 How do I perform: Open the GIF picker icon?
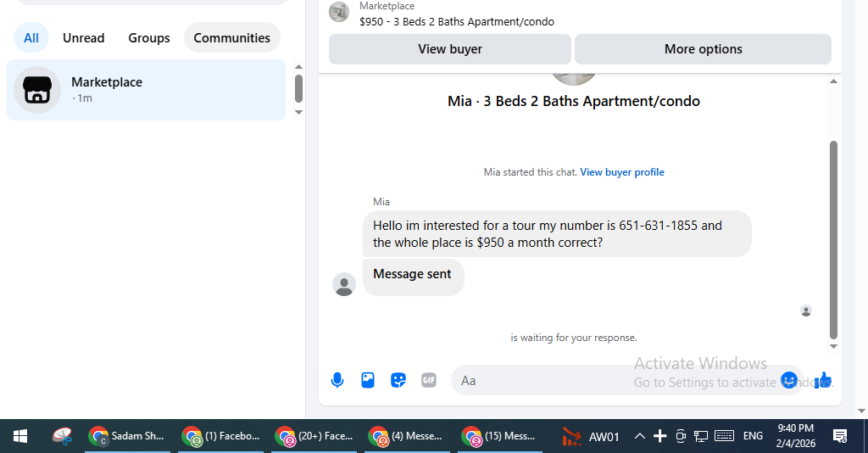click(x=429, y=380)
